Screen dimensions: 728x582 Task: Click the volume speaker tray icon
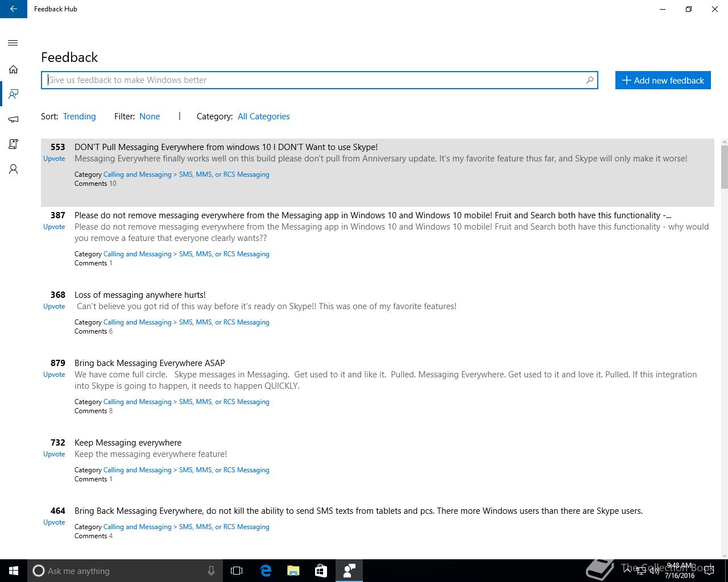(x=654, y=571)
